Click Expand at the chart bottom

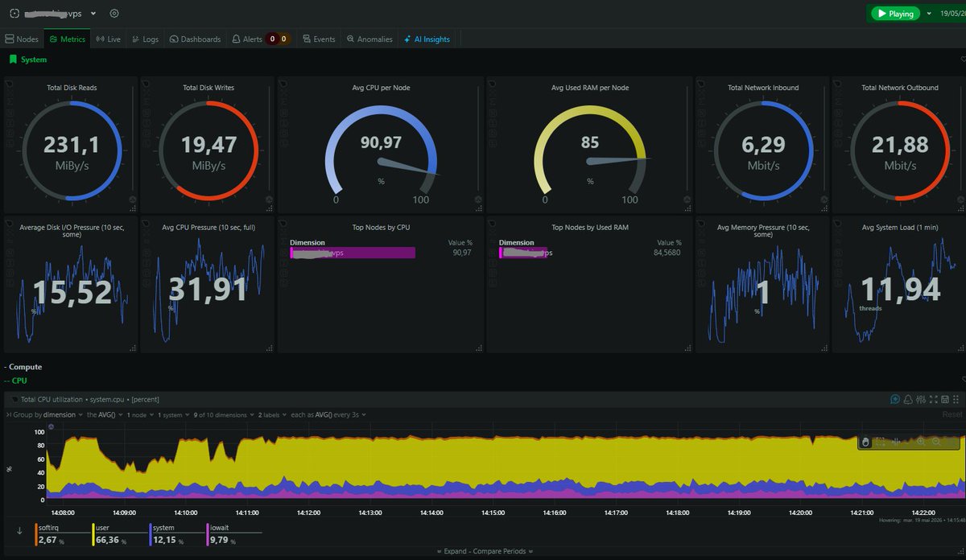[x=454, y=551]
